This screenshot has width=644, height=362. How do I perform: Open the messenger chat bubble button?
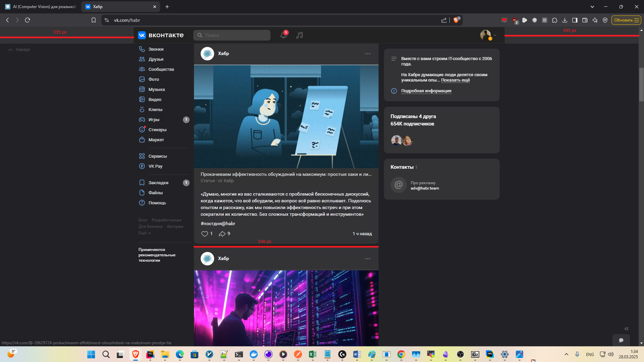point(621,340)
